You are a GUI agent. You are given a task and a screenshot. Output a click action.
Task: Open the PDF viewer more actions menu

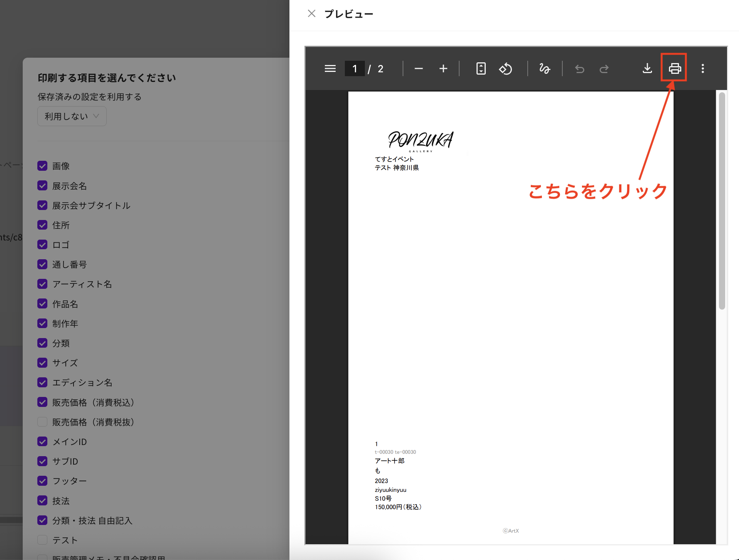(x=702, y=68)
